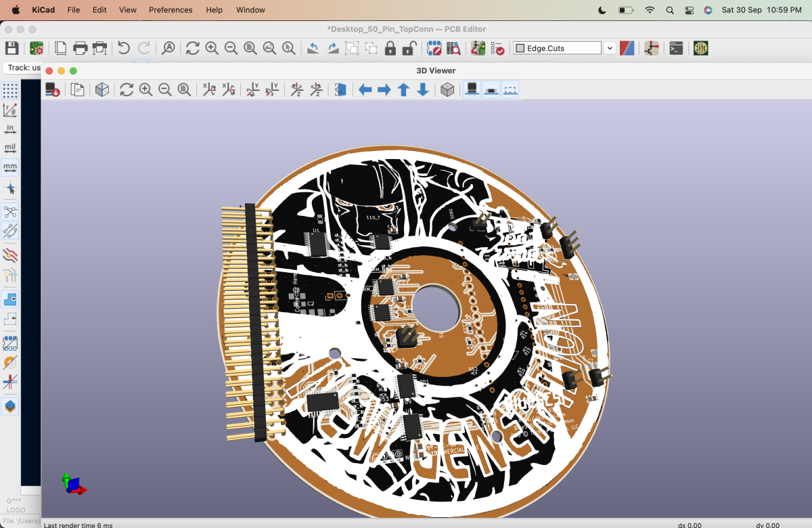Open Page Settings in PCB Editor toolbar
The width and height of the screenshot is (812, 528).
tap(61, 48)
